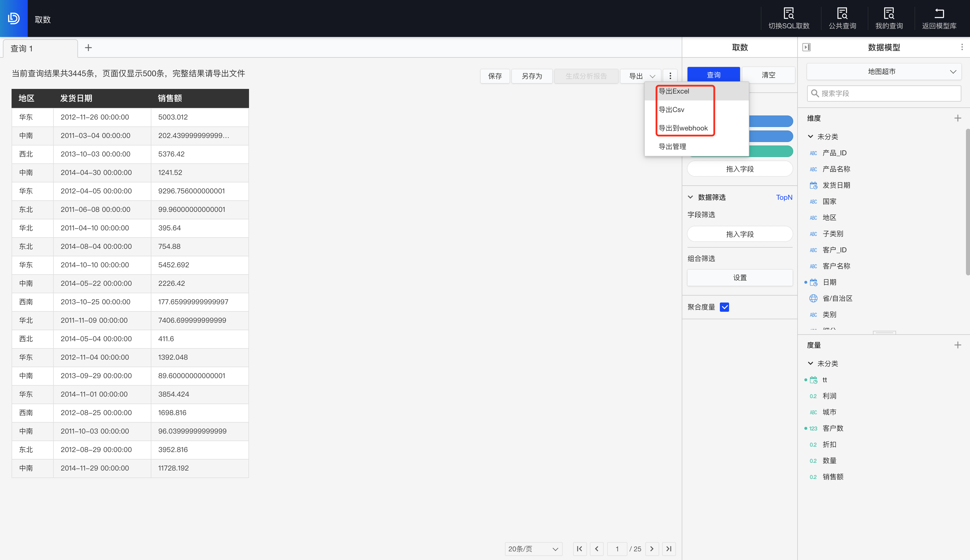
Task: Click the calendar icon next to 发货日期 field
Action: pyautogui.click(x=813, y=185)
